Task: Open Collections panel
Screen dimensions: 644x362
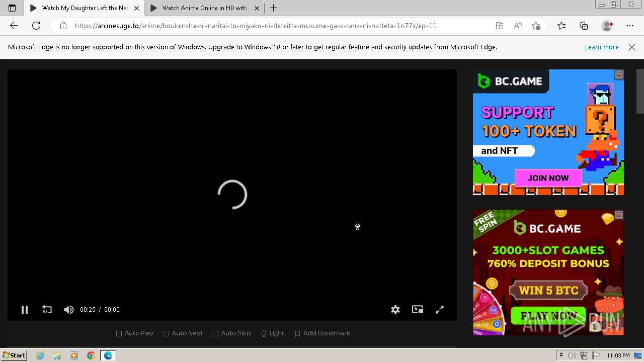Action: (584, 26)
